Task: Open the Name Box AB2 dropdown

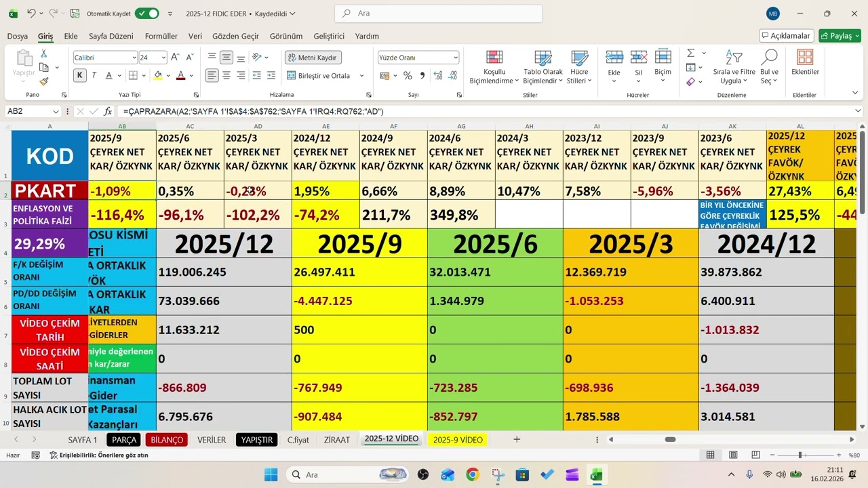Action: (x=56, y=111)
